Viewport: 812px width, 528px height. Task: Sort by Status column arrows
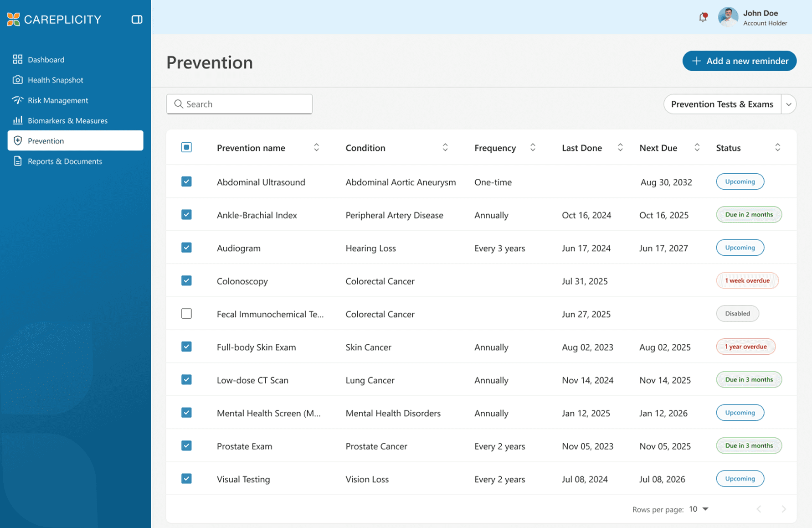point(777,147)
